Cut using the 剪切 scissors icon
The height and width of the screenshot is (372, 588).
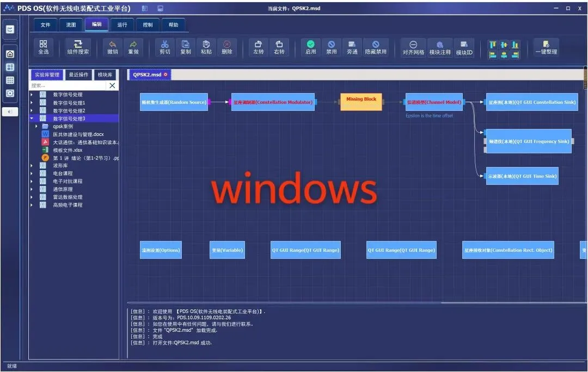pyautogui.click(x=165, y=47)
